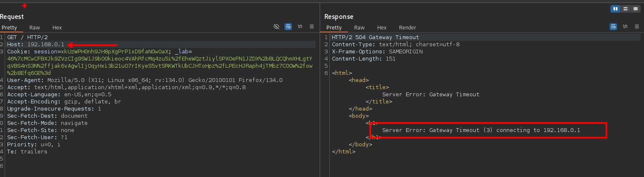Screen dimensions: 644x177
Task: Click the red plus icon above Request
Action: (24, 6)
